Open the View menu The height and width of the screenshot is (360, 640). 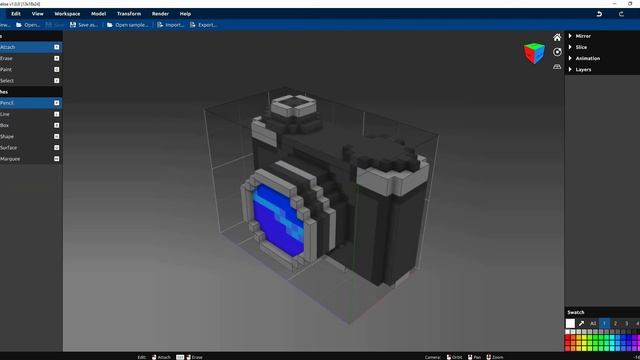(38, 14)
